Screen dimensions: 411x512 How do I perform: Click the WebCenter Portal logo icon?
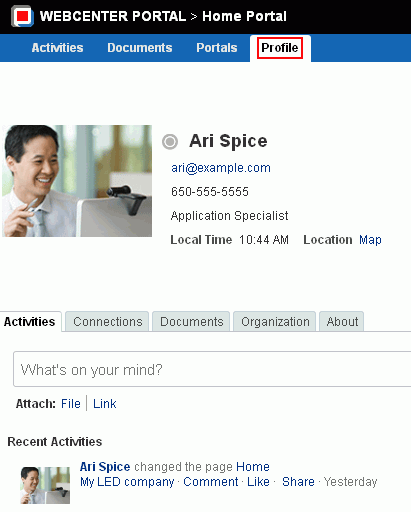(x=22, y=16)
